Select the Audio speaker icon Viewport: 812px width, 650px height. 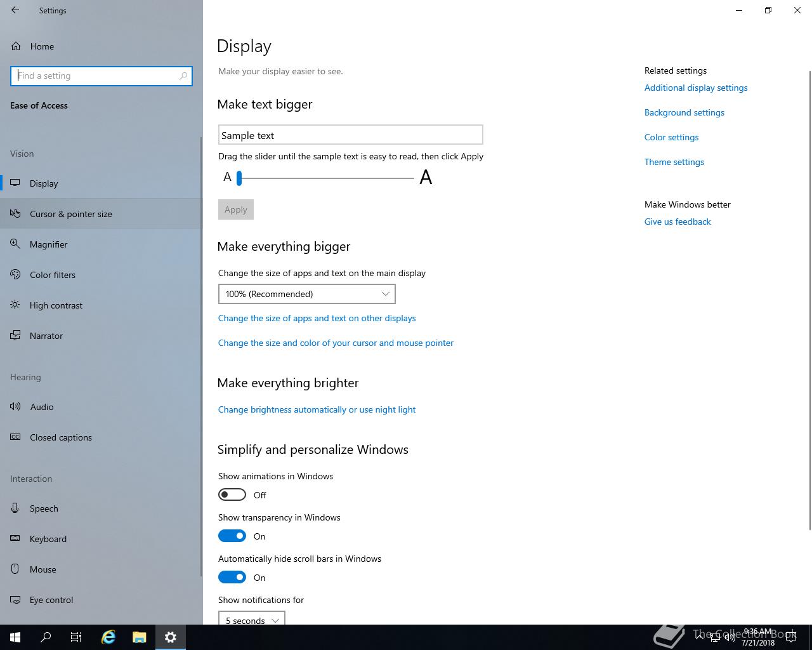point(15,407)
